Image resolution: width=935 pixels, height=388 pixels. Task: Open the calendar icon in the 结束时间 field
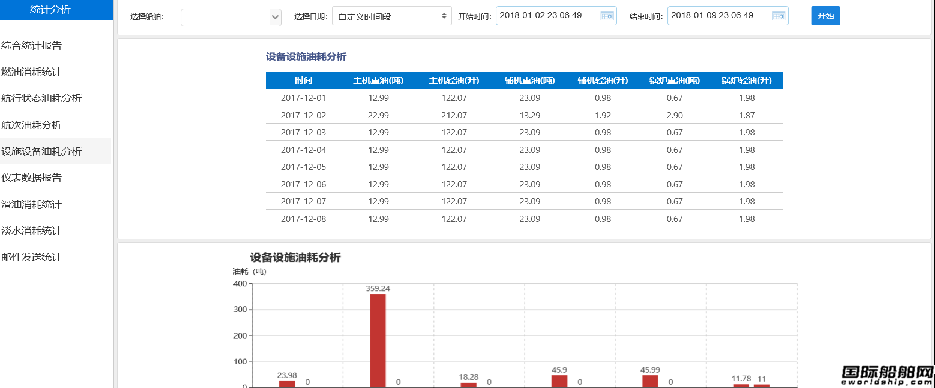[778, 16]
